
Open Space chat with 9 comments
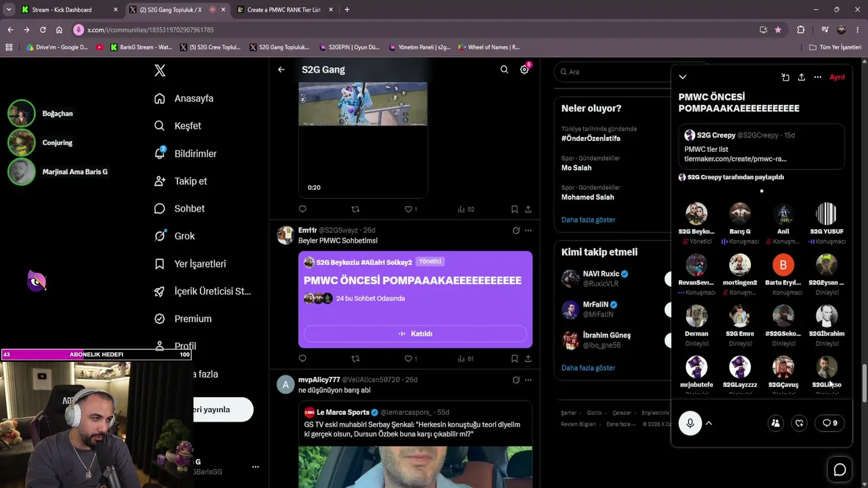(x=830, y=423)
